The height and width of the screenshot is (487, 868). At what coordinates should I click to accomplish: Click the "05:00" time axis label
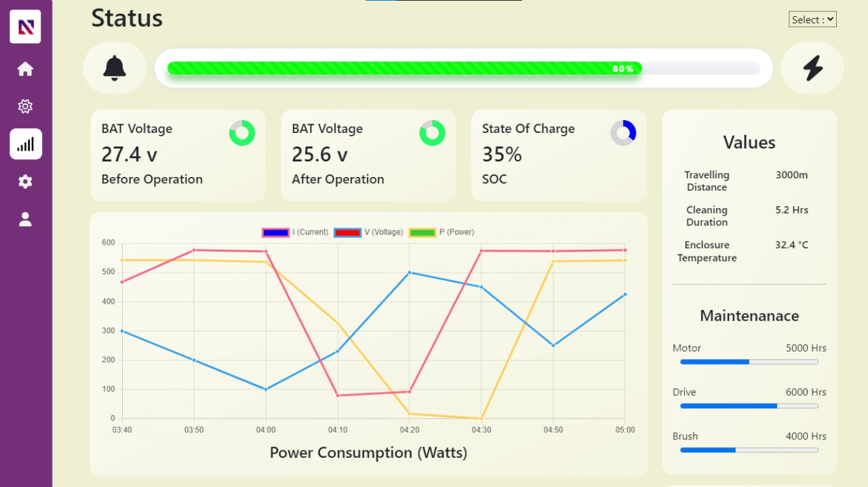tap(625, 430)
